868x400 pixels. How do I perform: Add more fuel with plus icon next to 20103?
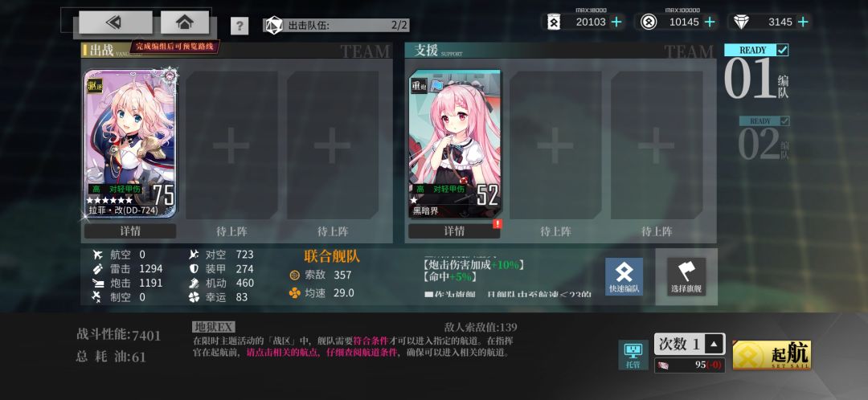[616, 22]
